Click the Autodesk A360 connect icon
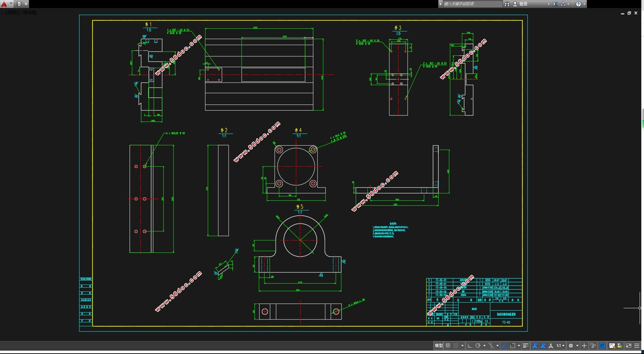 coord(563,4)
